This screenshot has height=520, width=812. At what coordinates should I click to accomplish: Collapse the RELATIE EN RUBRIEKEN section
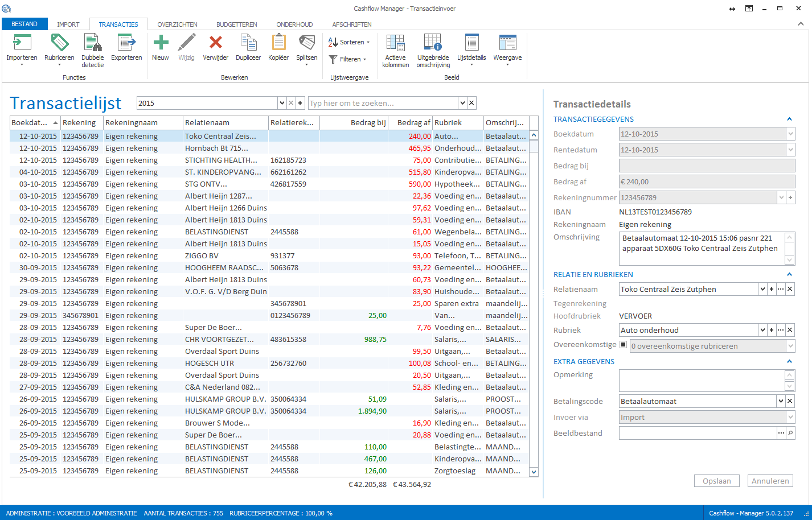789,274
